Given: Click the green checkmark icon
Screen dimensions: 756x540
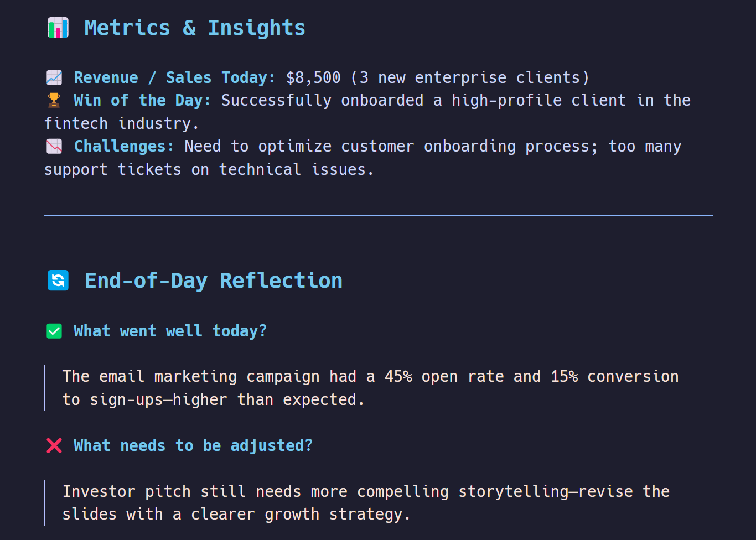Looking at the screenshot, I should point(54,331).
